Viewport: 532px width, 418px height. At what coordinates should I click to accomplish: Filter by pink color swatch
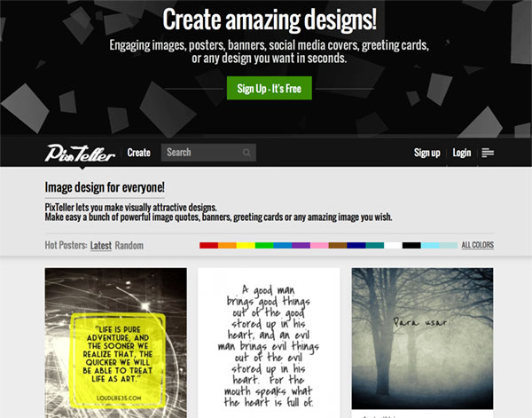click(319, 245)
